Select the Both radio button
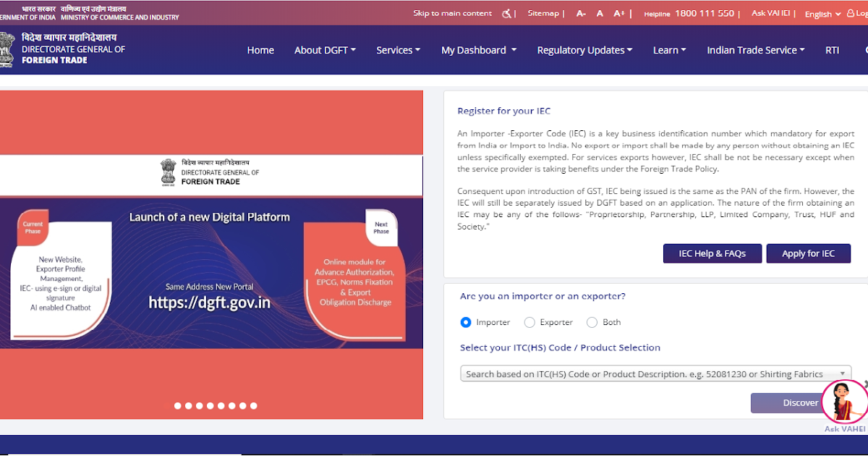This screenshot has height=456, width=868. click(592, 322)
